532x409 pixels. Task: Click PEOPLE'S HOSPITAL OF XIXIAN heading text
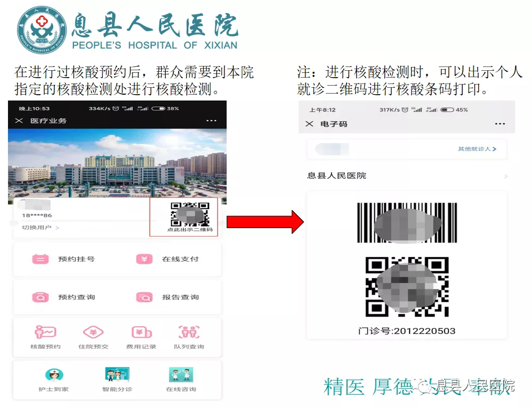(155, 45)
